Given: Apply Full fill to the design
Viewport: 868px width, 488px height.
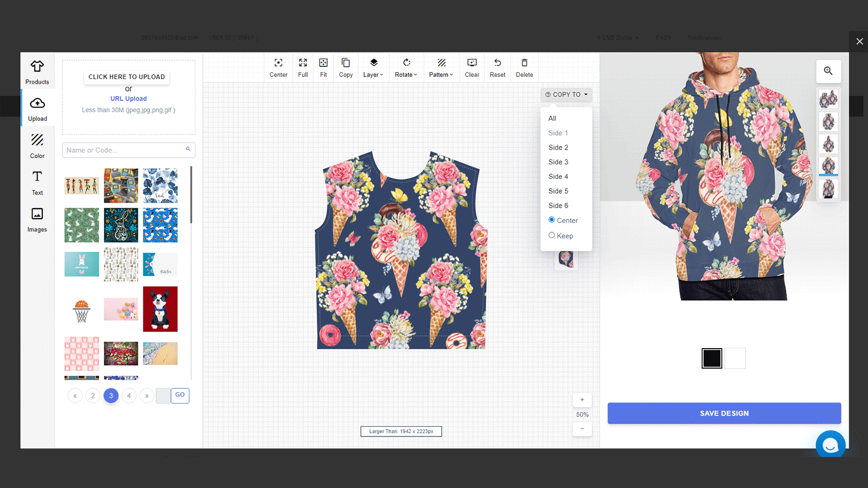Looking at the screenshot, I should [302, 67].
